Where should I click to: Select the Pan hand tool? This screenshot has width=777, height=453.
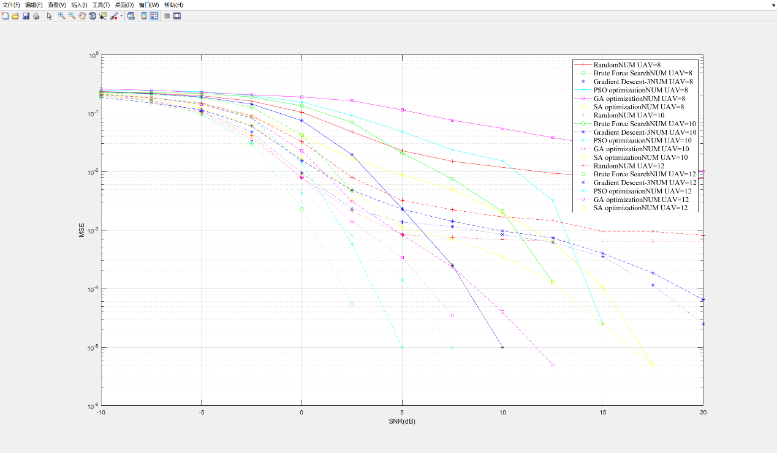tap(82, 16)
